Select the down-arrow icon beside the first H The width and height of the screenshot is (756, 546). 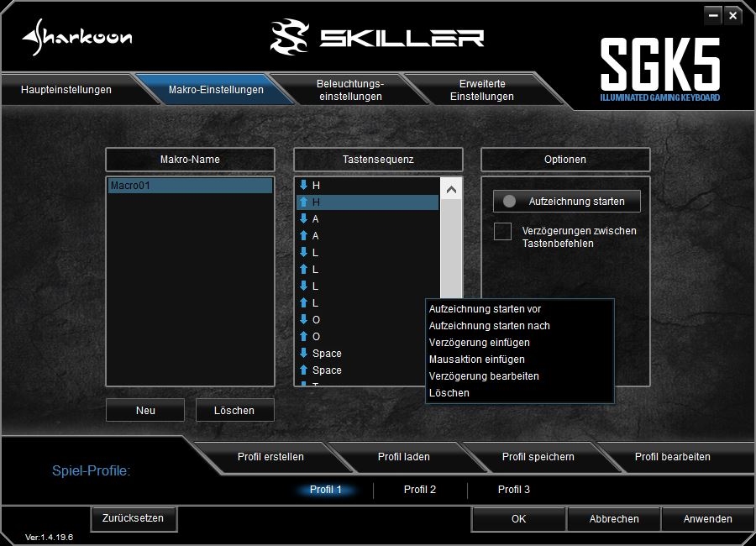tap(303, 185)
